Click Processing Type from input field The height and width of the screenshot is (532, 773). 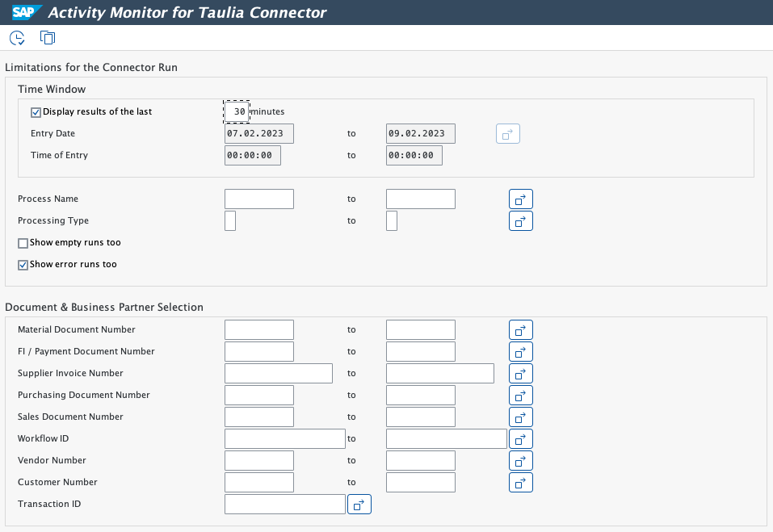click(x=230, y=220)
